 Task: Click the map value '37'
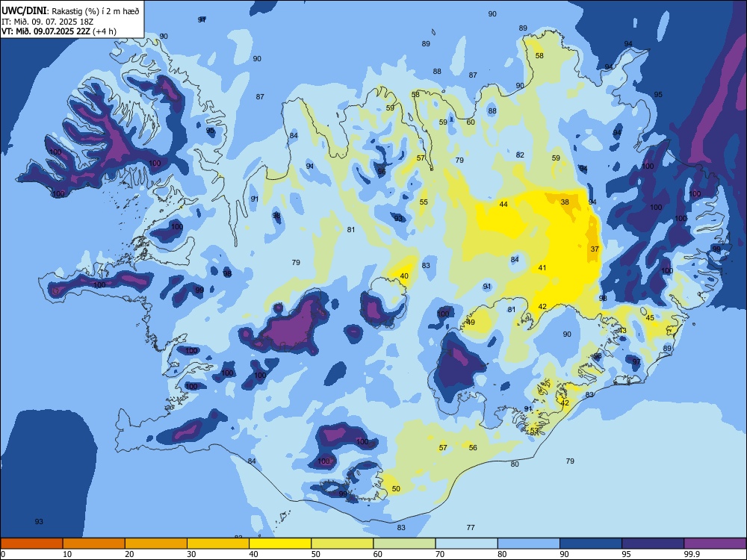click(x=595, y=249)
